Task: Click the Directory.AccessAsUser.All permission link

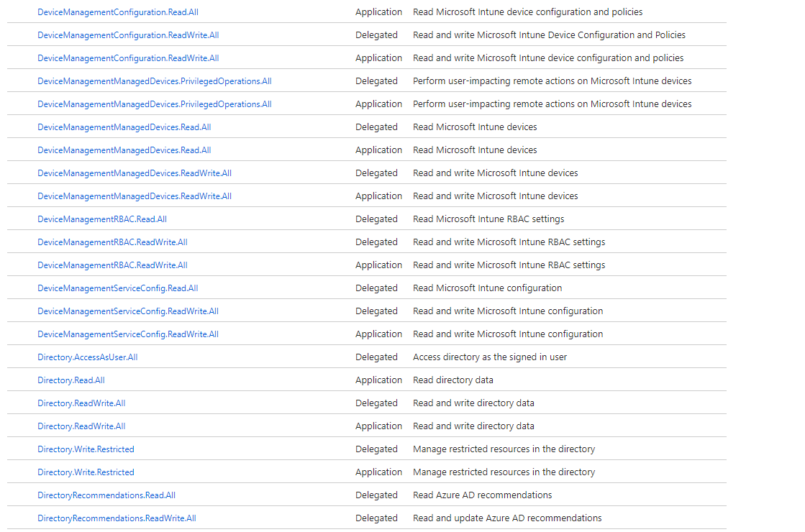Action: click(88, 357)
